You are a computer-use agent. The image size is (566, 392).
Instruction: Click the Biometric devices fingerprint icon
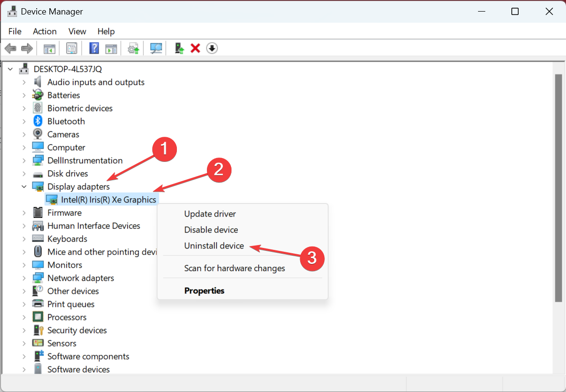click(38, 108)
